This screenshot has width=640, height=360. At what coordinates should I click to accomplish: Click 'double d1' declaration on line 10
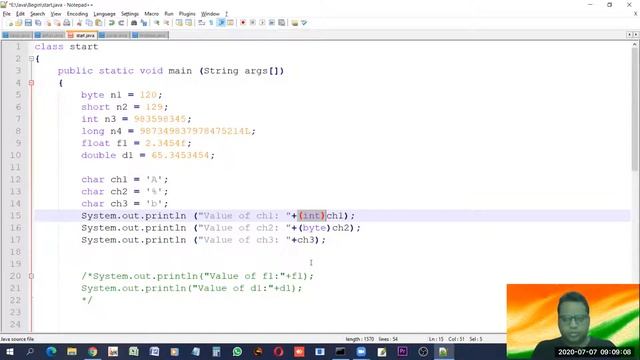click(107, 156)
